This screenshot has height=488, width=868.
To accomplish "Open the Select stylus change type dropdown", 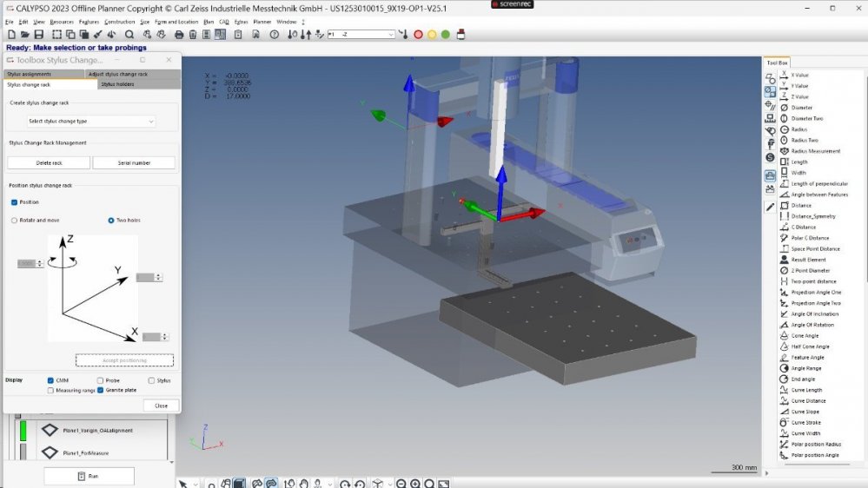I will coord(91,122).
